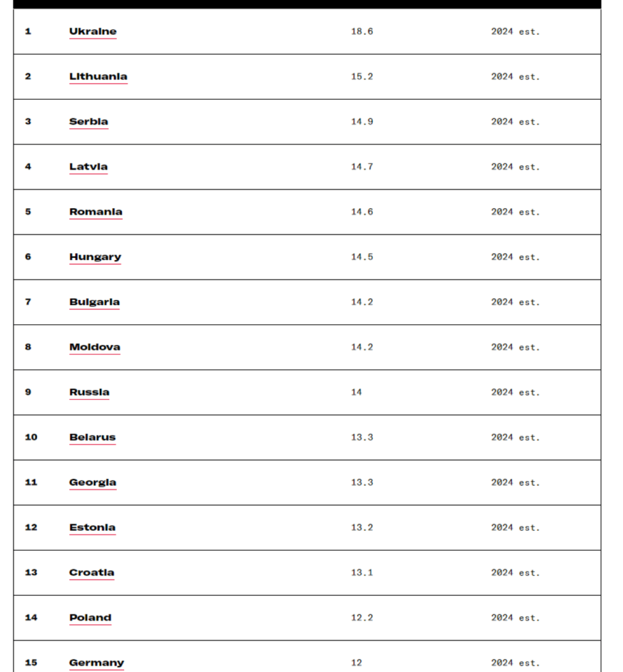Screen dimensions: 623x672
Task: Click the Bulgaria country link
Action: click(95, 302)
